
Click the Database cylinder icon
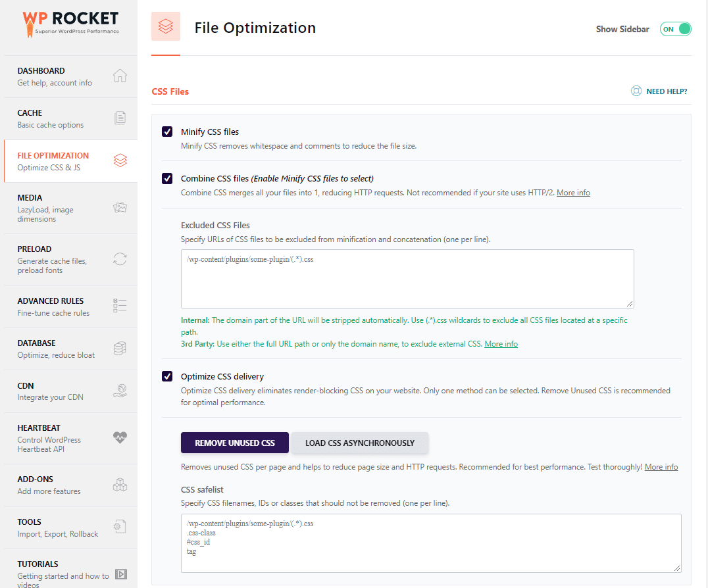[120, 348]
